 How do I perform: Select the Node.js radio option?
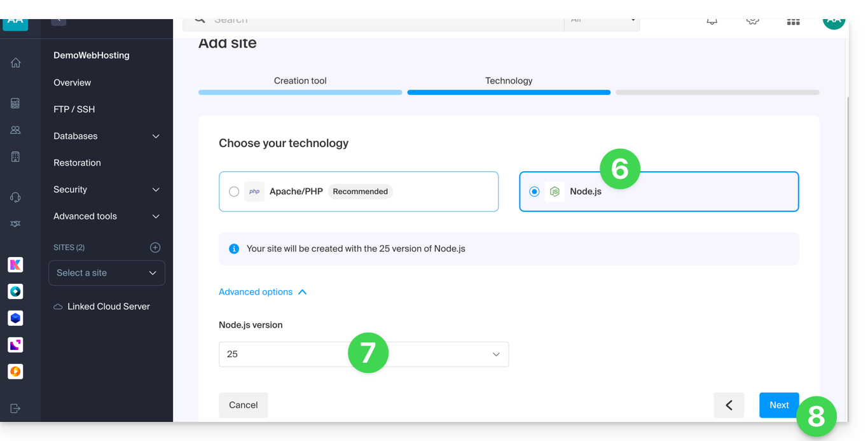pos(534,192)
